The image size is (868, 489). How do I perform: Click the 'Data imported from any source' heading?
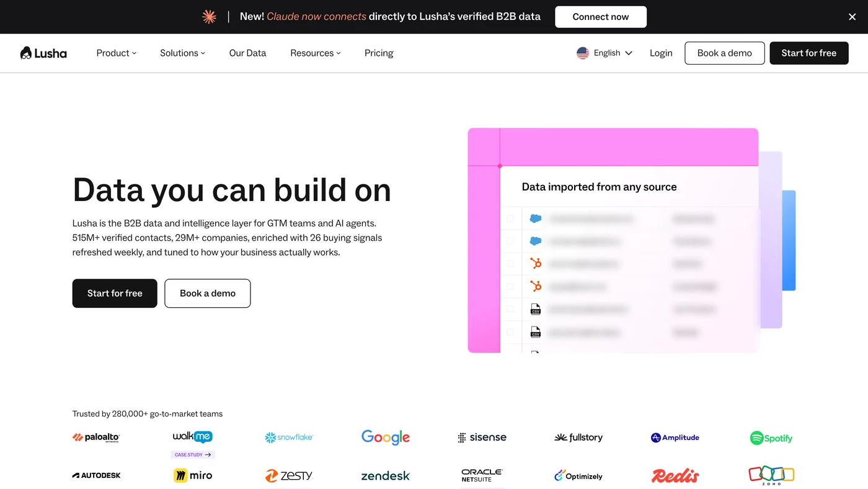(x=600, y=187)
